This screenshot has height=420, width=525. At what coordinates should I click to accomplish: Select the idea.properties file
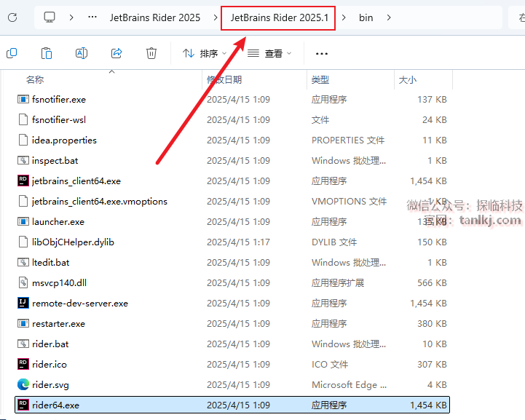[x=64, y=140]
